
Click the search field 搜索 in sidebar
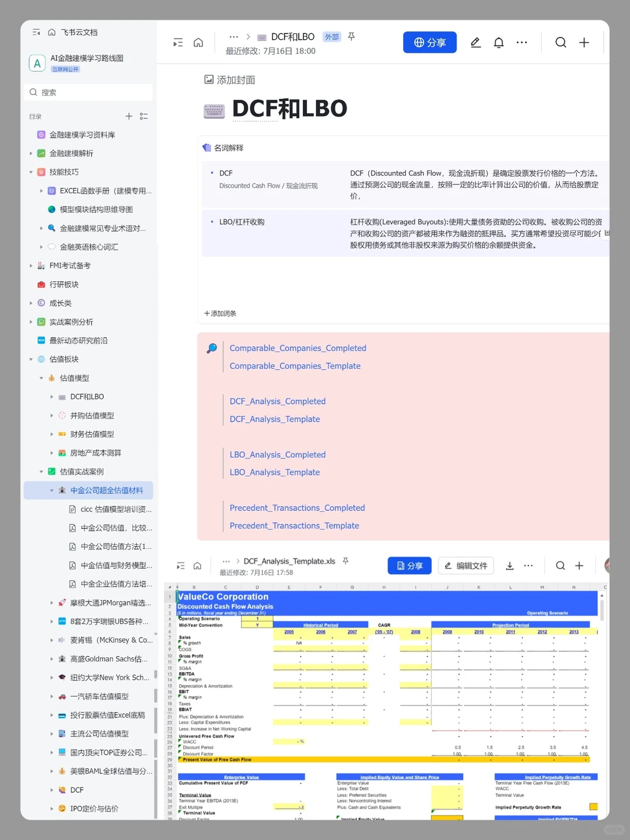[89, 92]
